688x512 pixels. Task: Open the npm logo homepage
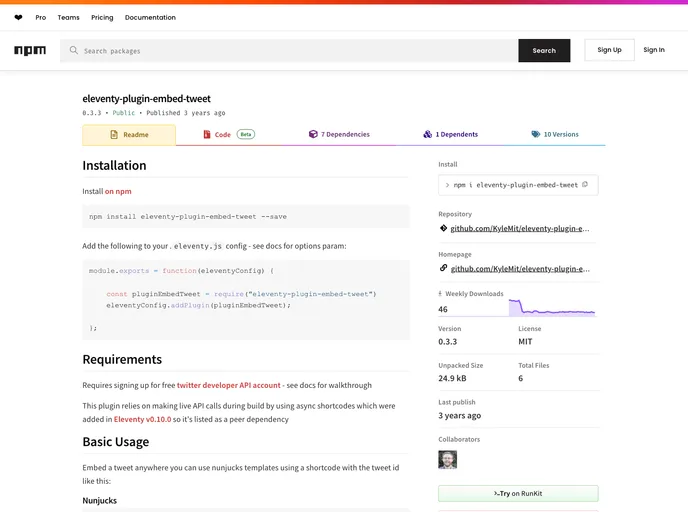(30, 50)
